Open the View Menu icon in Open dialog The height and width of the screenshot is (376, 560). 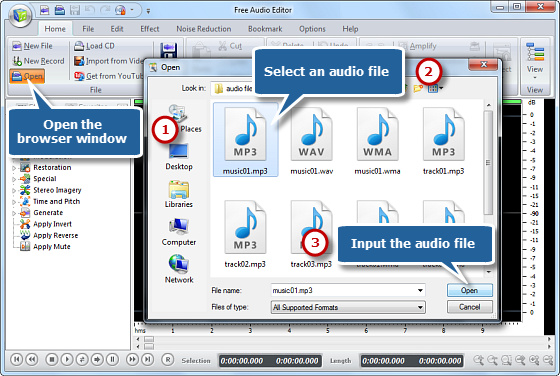pos(435,88)
